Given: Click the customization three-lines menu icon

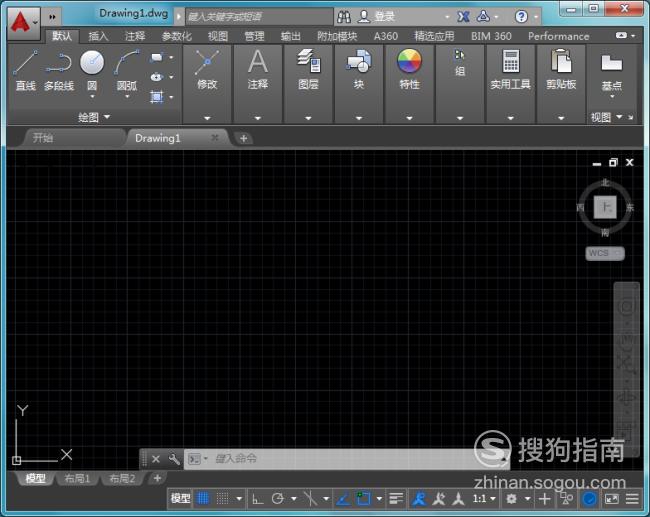Looking at the screenshot, I should click(632, 498).
